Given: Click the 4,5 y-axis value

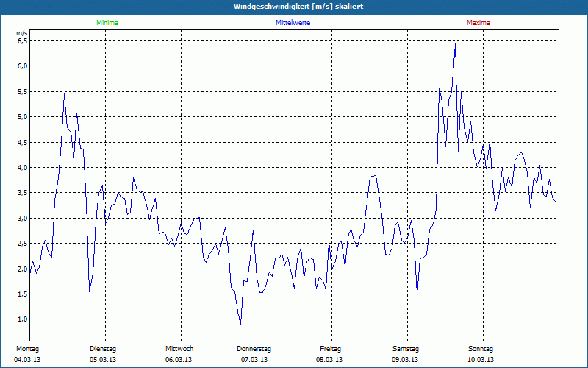Looking at the screenshot, I should point(23,142).
